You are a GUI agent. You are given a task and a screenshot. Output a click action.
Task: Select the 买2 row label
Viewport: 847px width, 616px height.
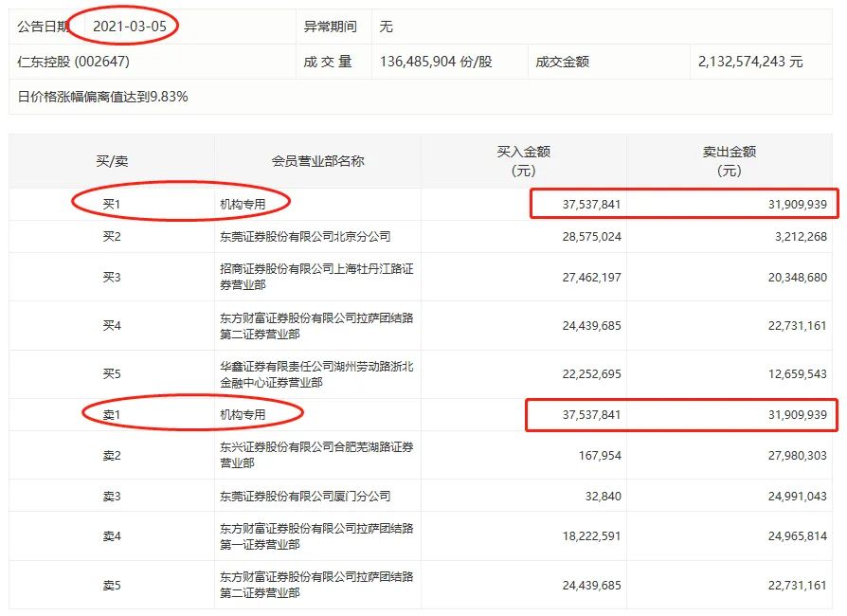(112, 237)
